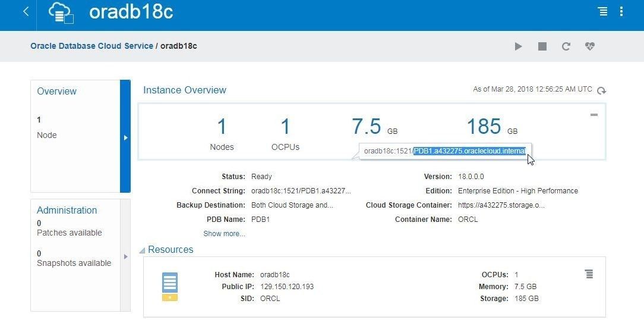The image size is (644, 326).
Task: Click the OCPUs count summary
Action: (285, 134)
